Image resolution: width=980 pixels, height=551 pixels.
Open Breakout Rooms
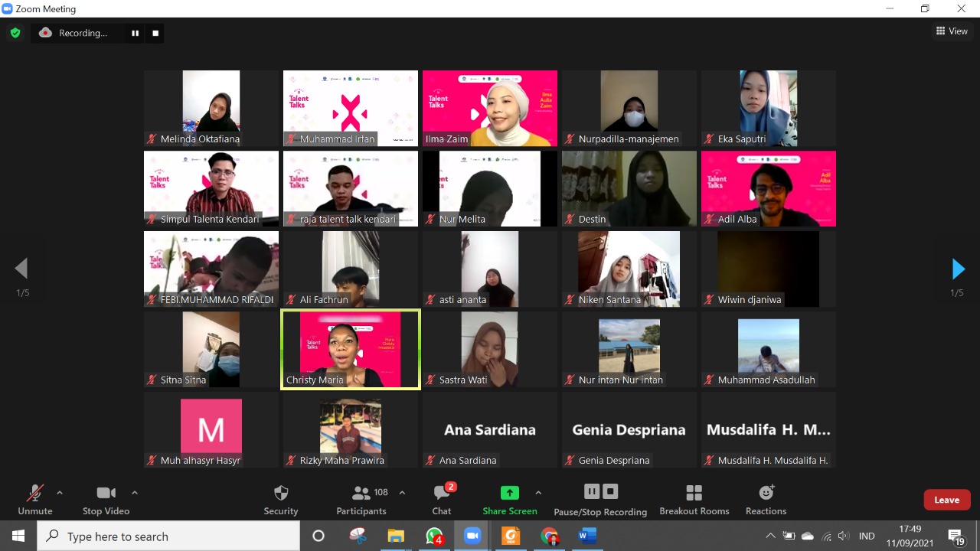click(694, 499)
